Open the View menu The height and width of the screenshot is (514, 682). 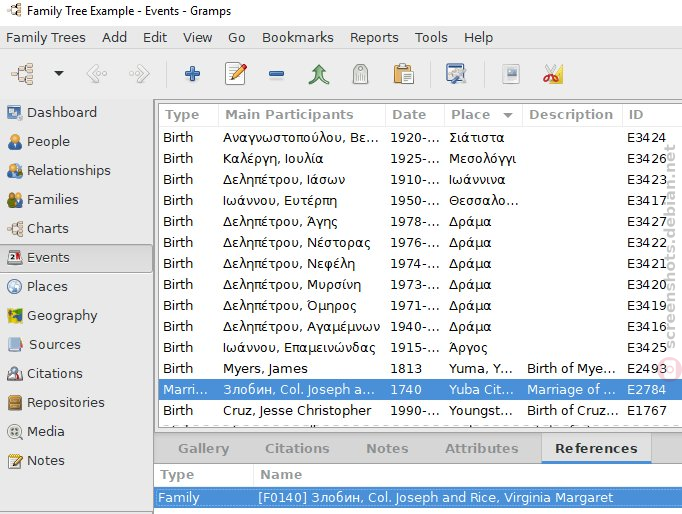197,37
